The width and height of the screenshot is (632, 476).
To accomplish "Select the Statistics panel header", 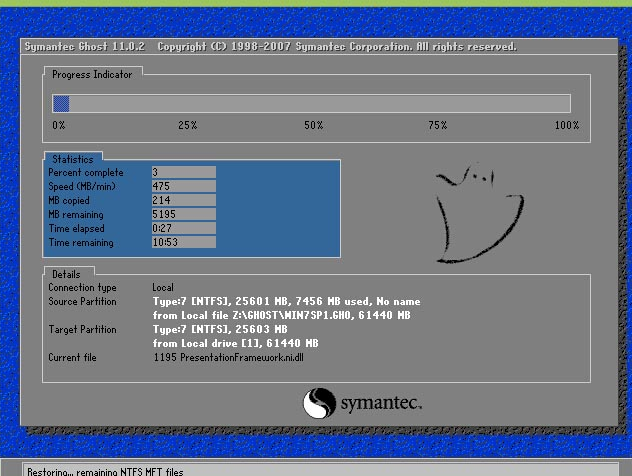I will click(72, 159).
